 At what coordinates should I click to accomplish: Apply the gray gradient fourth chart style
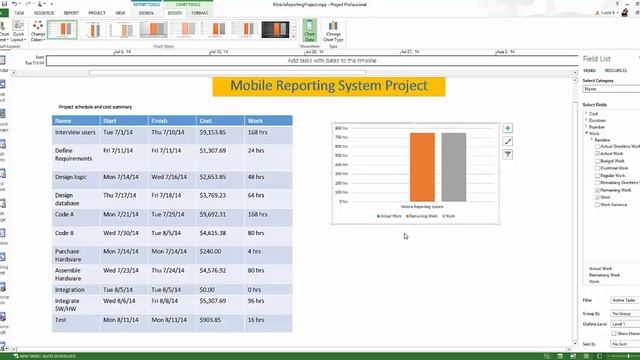click(x=153, y=30)
